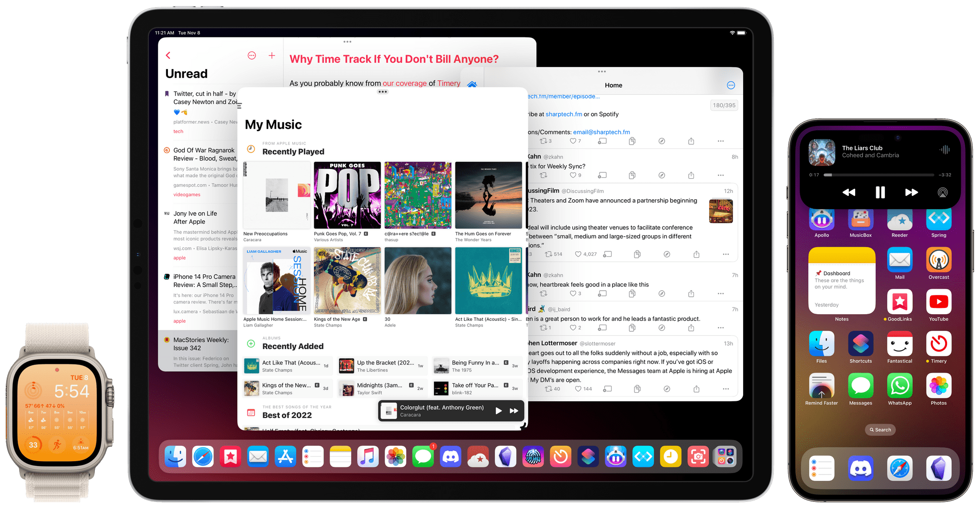Screen dimensions: 980x510
Task: Open more options on the DiscussingFilm tweet
Action: click(x=726, y=254)
